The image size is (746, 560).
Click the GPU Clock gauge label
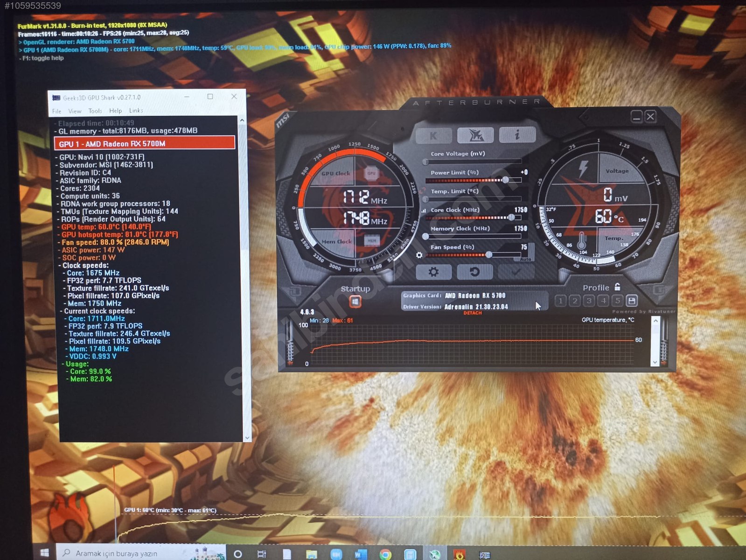tap(335, 173)
